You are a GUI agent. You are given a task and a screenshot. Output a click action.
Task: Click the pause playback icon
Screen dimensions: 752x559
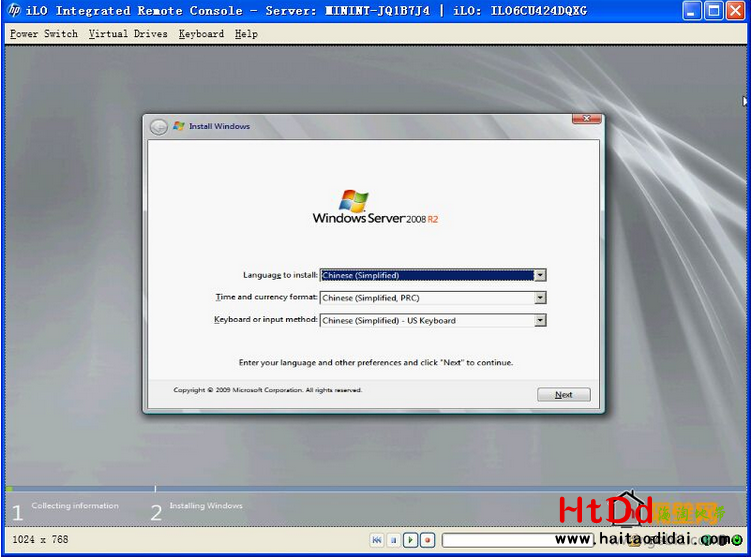tap(393, 540)
